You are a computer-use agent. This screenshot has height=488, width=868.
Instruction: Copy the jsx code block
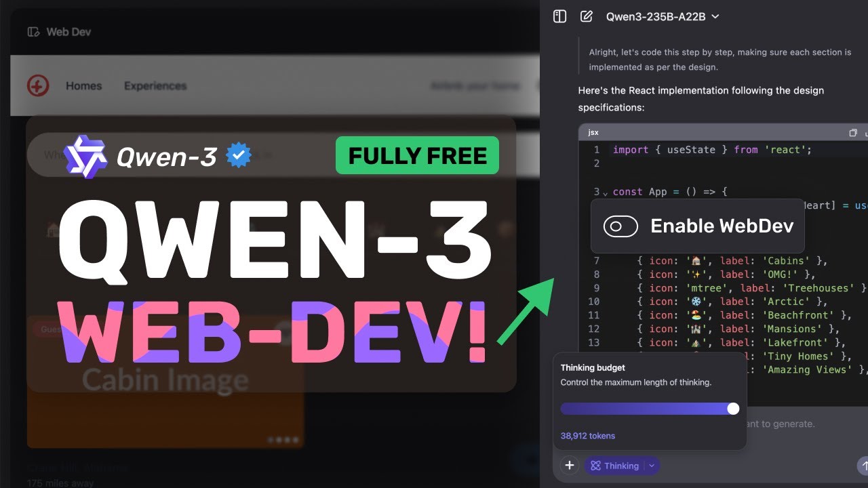tap(853, 133)
